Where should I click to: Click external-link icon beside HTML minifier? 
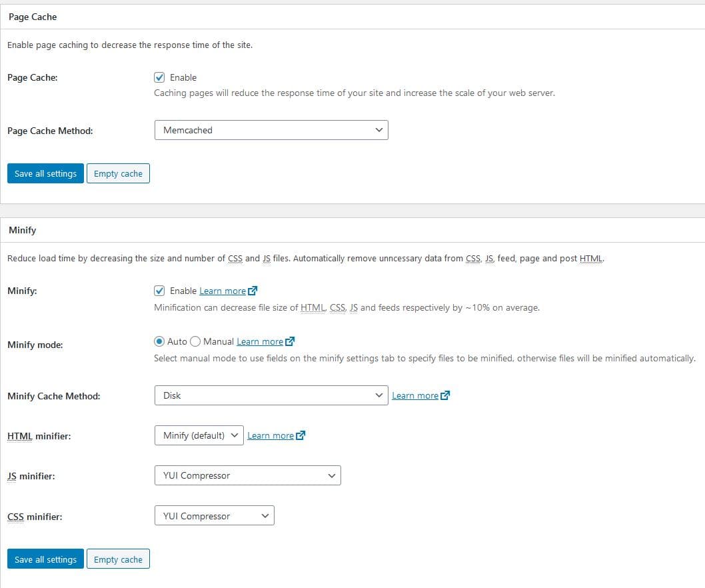coord(301,435)
